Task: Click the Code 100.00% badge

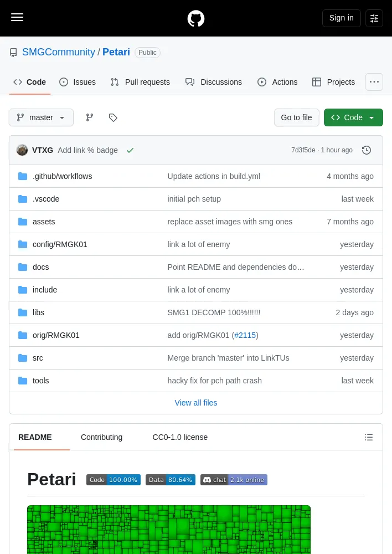Action: pyautogui.click(x=114, y=480)
